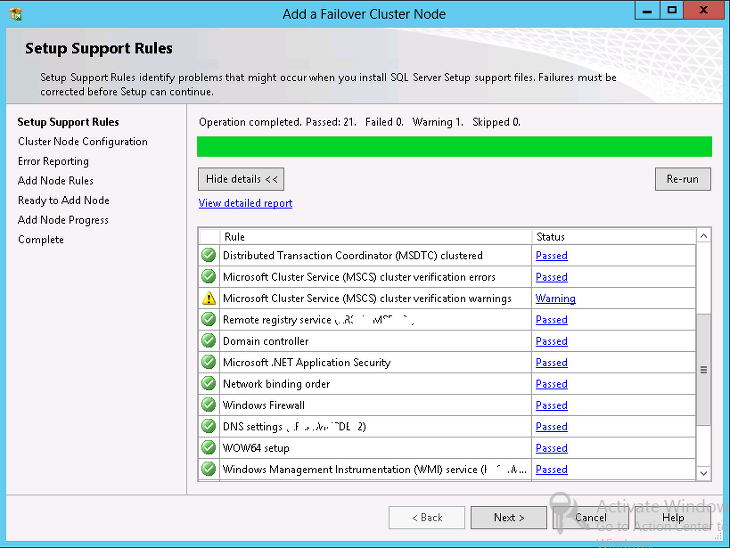Viewport: 730px width, 548px height.
Task: Open the View detailed report link
Action: coord(245,203)
